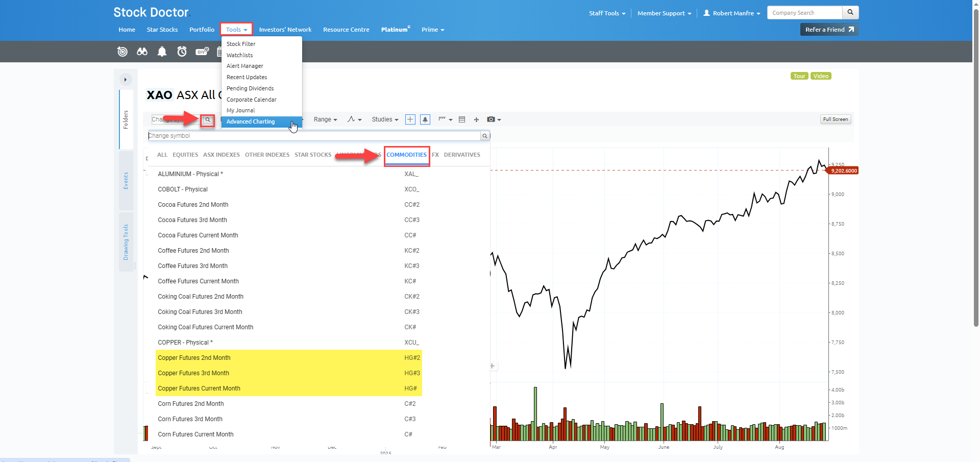Image resolution: width=980 pixels, height=462 pixels.
Task: Expand the side panel with the arrow button
Action: point(126,80)
